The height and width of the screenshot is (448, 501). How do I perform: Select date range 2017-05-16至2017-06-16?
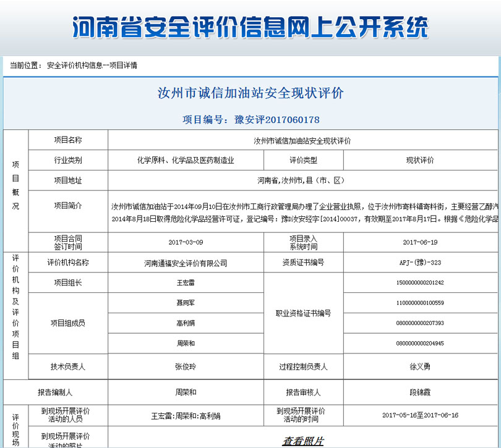pos(420,415)
